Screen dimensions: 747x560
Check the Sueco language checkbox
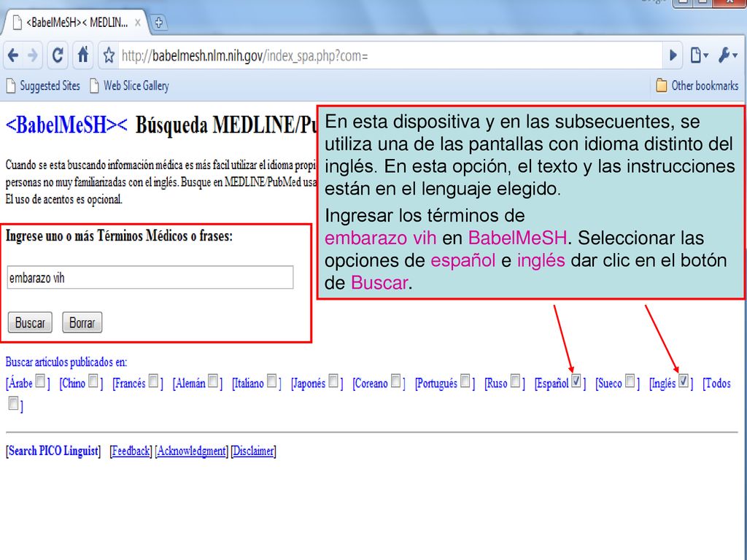tap(630, 381)
